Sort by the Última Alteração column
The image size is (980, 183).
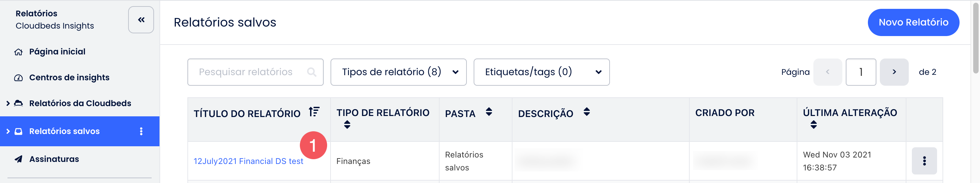(813, 124)
